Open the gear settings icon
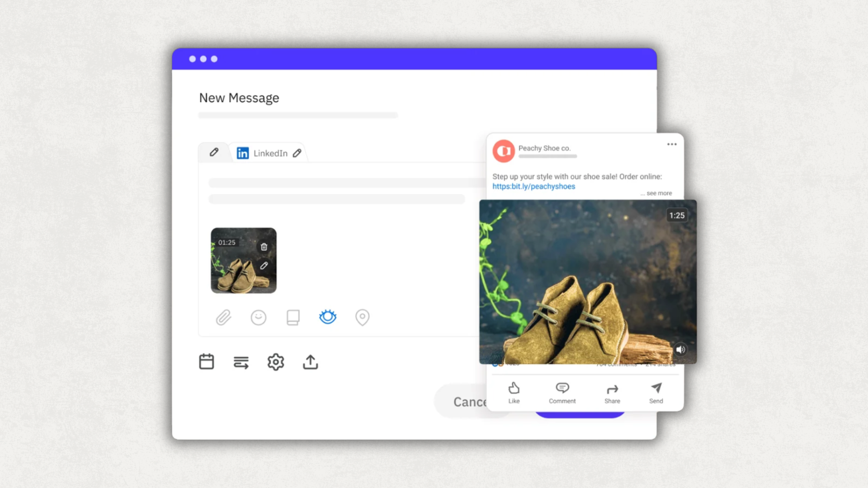This screenshot has height=488, width=868. [276, 362]
